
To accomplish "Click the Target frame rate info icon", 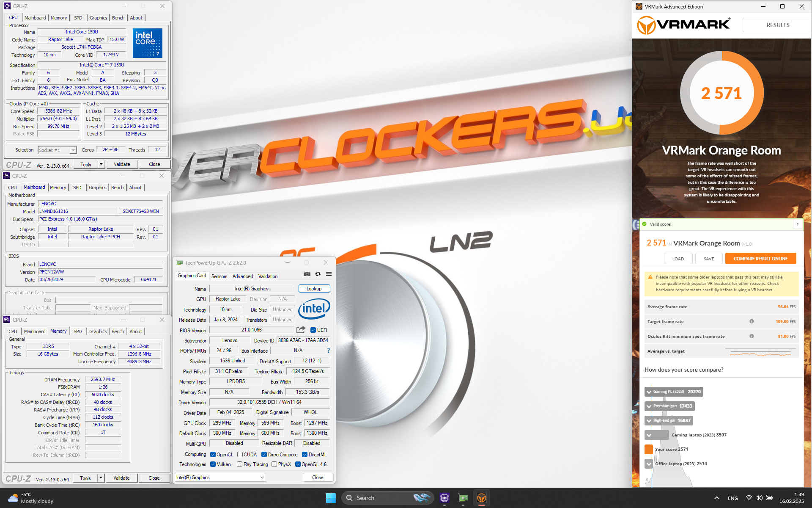I will point(752,321).
